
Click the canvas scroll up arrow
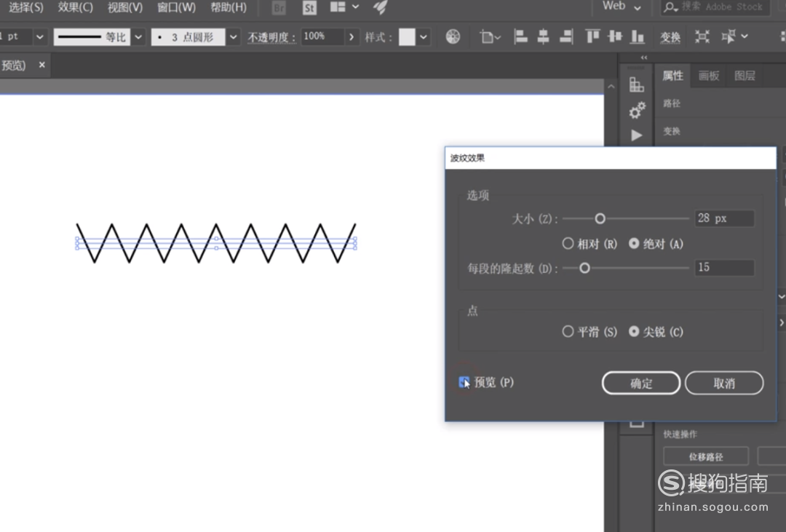[611, 87]
